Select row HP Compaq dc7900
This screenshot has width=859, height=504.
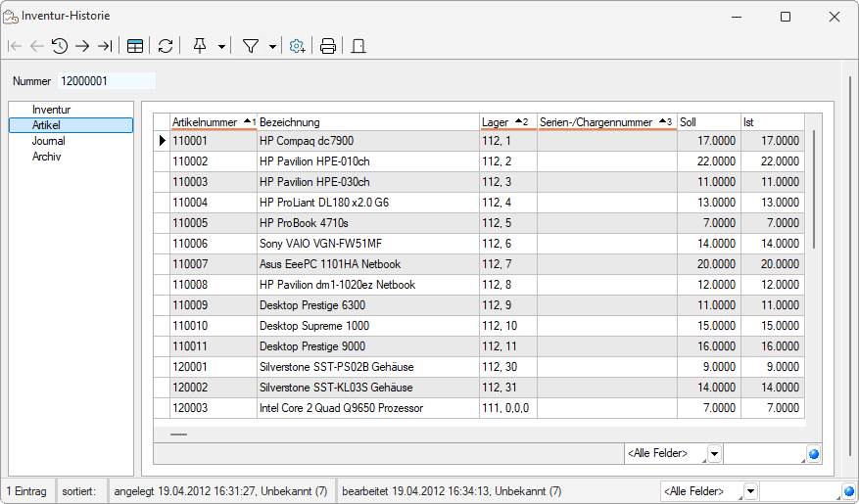click(367, 141)
